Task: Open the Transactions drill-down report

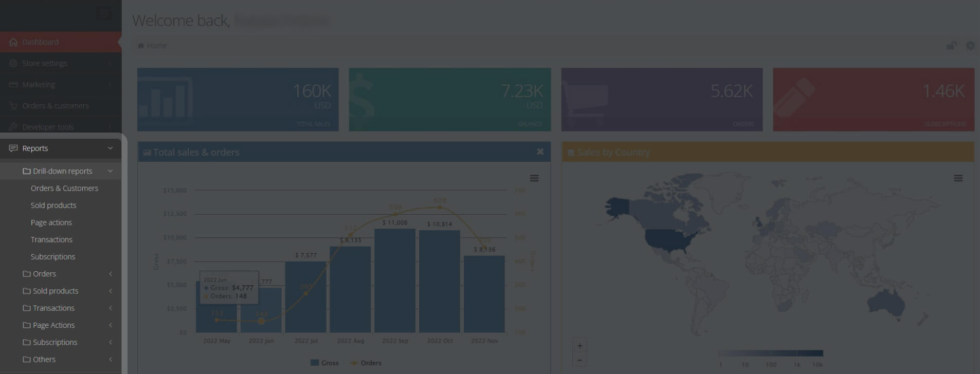Action: click(x=51, y=239)
